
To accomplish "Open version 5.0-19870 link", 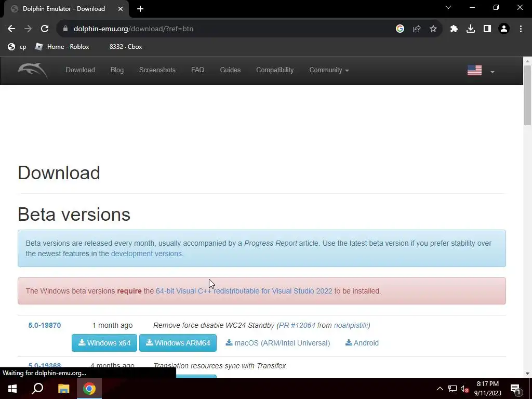I will (45, 325).
